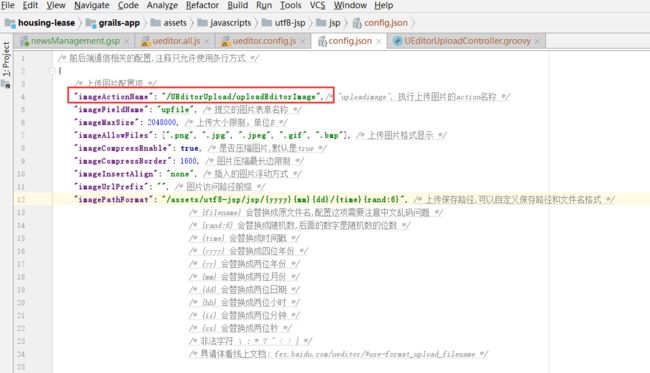650x373 pixels.
Task: Click line number 4 in gutter
Action: point(23,97)
